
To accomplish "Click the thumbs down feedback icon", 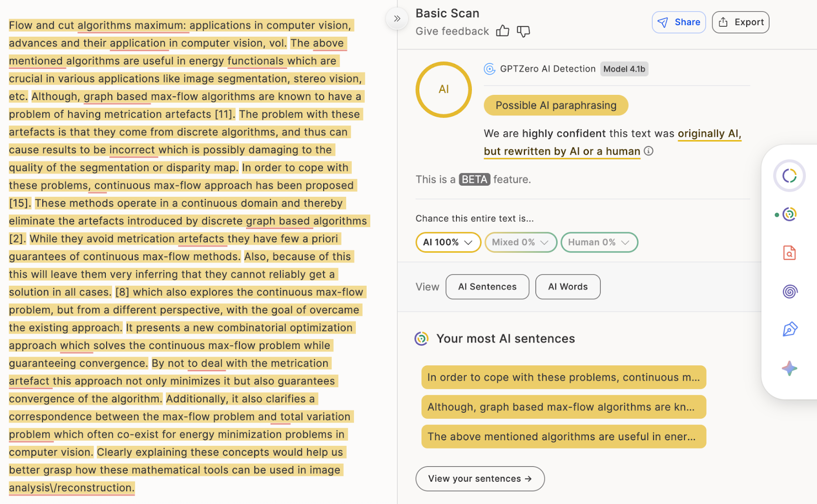I will (523, 31).
